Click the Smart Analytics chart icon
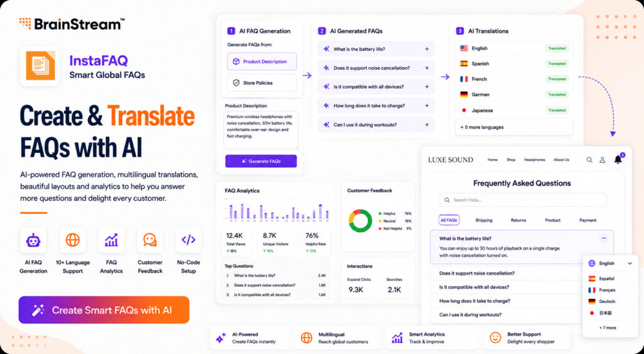Viewport: 644px width, 354px height. [397, 338]
